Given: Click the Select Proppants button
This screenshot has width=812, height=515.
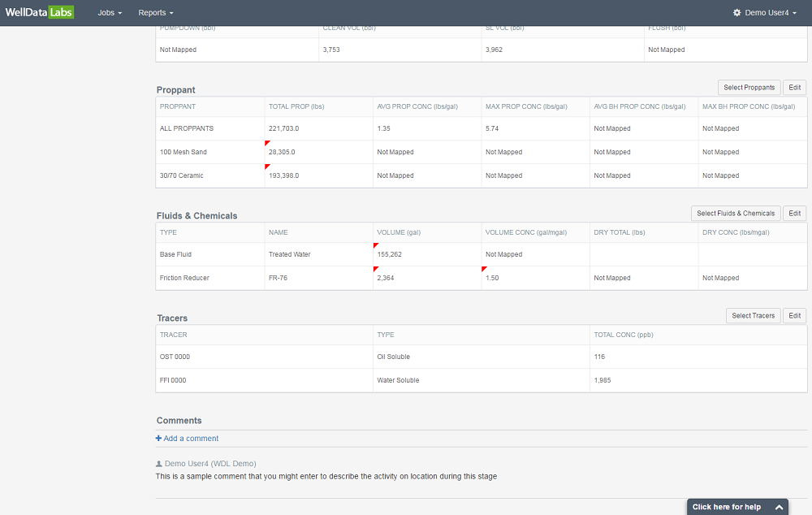Looking at the screenshot, I should pyautogui.click(x=749, y=88).
